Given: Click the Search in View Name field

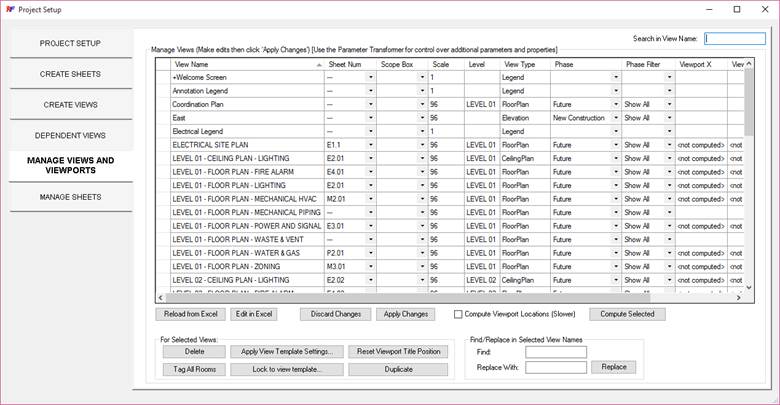Looking at the screenshot, I should (x=720, y=39).
